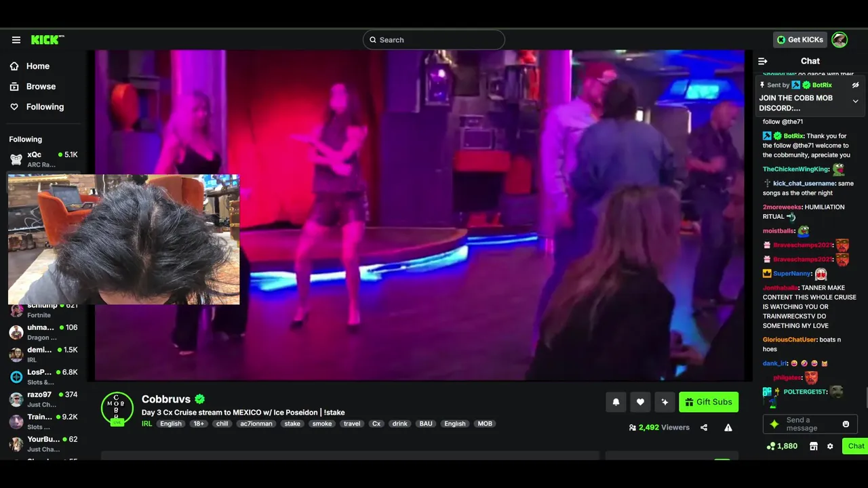Select the ac7ionman tag
868x488 pixels.
coord(256,424)
